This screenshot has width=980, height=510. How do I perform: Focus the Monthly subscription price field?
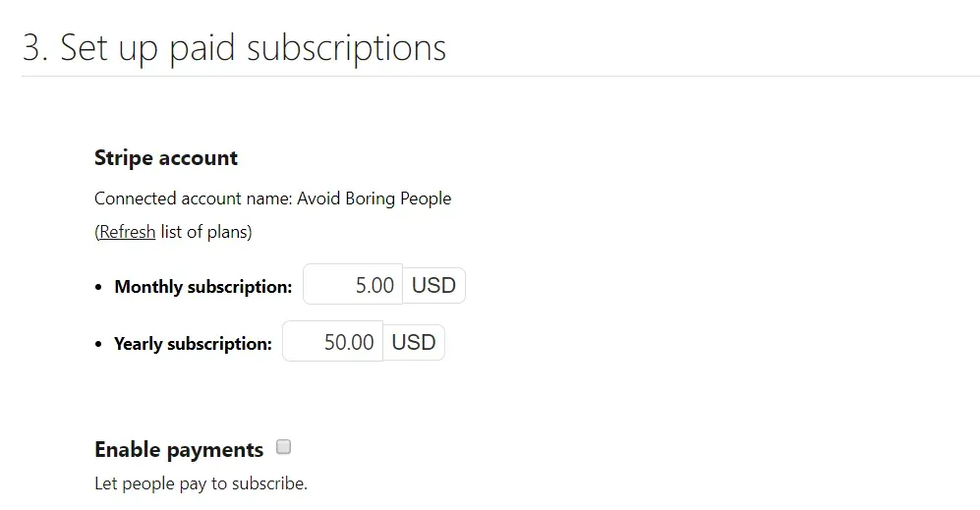[353, 285]
